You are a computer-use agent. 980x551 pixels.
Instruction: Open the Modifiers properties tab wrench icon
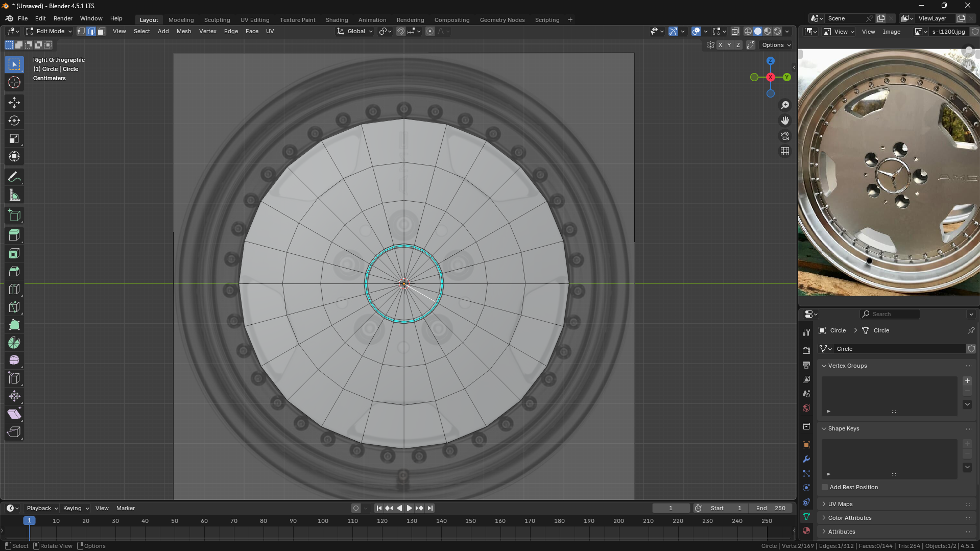806,459
